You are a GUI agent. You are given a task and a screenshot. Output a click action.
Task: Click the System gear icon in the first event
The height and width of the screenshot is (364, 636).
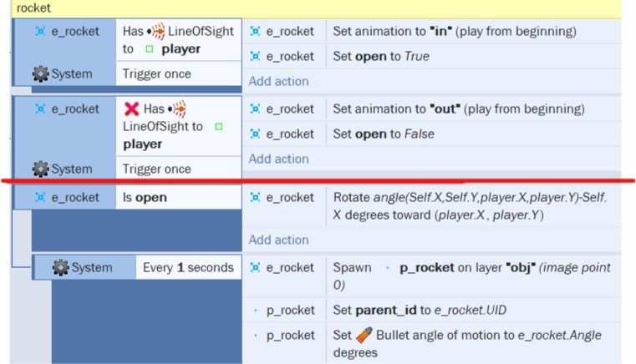(x=40, y=73)
